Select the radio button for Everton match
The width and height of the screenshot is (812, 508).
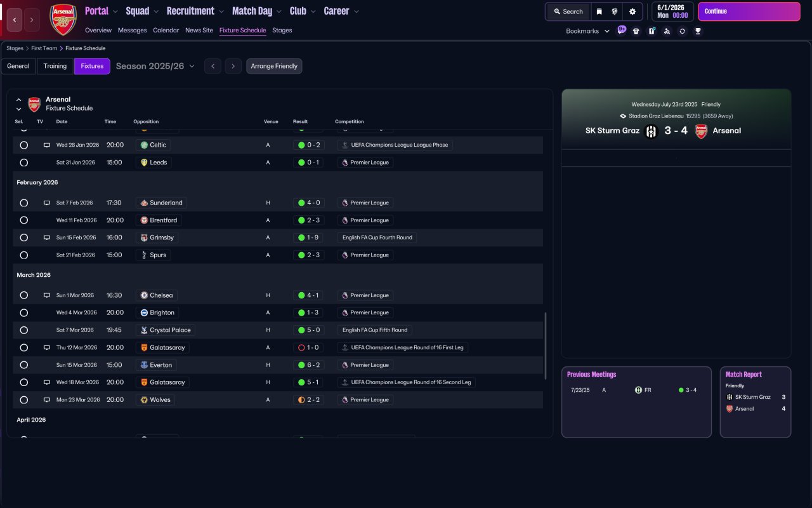[24, 365]
